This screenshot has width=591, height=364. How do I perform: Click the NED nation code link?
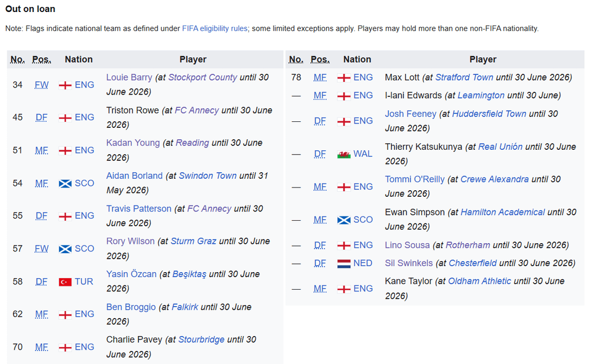[363, 263]
